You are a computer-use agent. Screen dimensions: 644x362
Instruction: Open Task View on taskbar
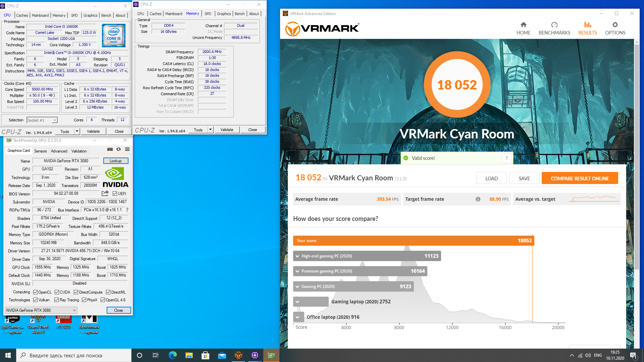(x=156, y=355)
